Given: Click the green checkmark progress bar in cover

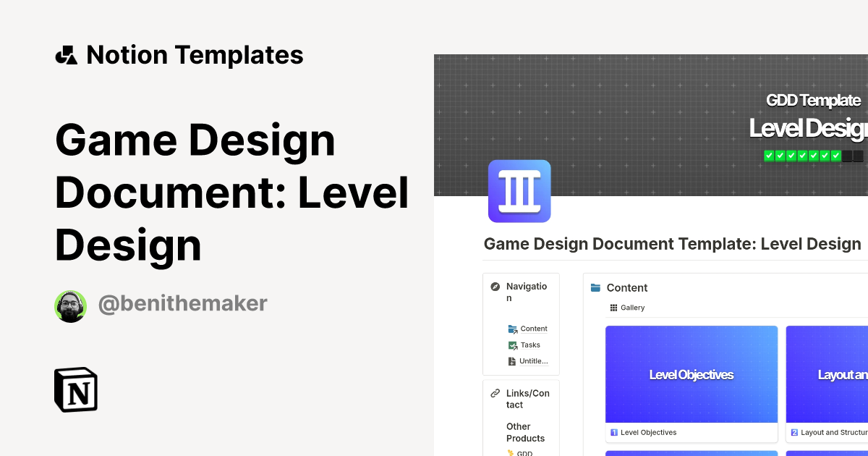Looking at the screenshot, I should (803, 155).
